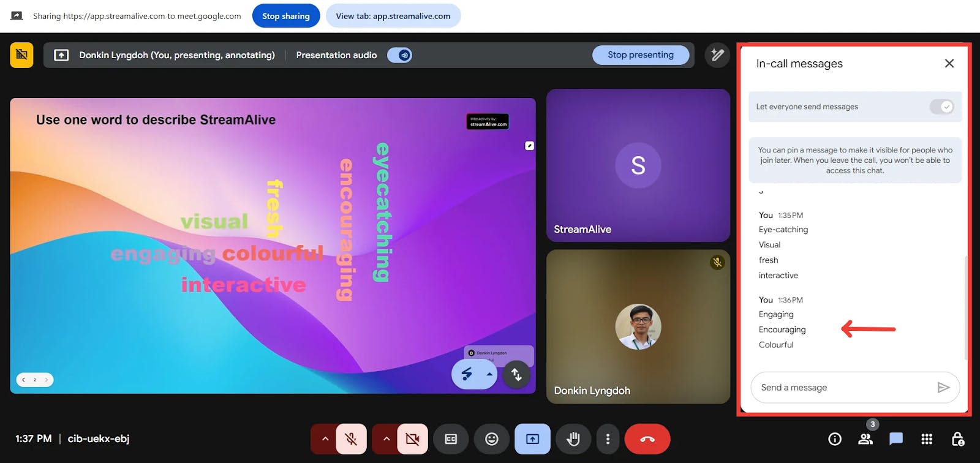Click the small expand icon on the slide
The image size is (980, 463).
(x=530, y=146)
